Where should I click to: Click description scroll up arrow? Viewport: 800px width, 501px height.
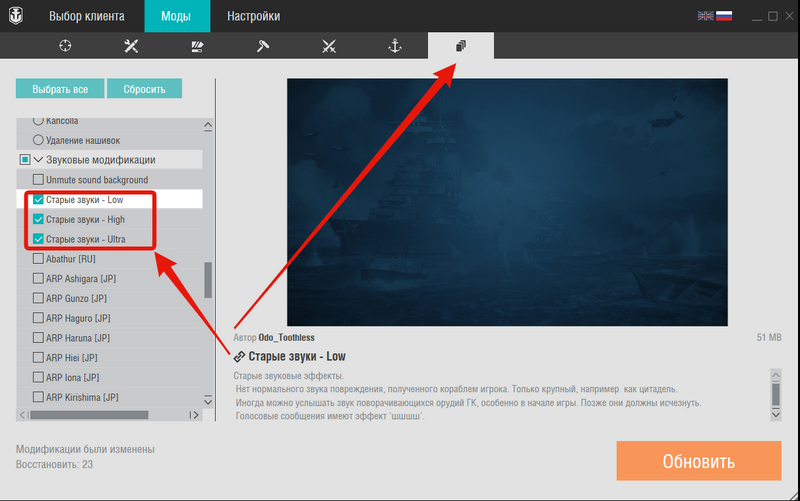coord(776,375)
